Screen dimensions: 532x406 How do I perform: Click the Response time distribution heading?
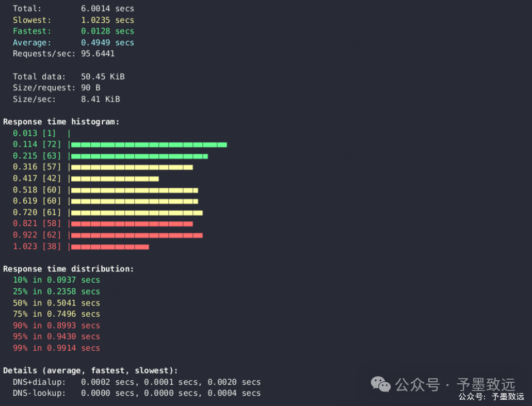point(69,269)
